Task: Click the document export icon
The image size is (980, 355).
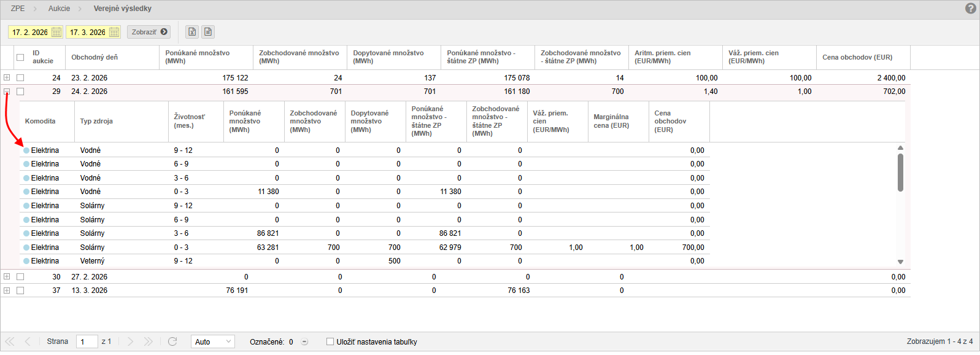Action: tap(208, 32)
